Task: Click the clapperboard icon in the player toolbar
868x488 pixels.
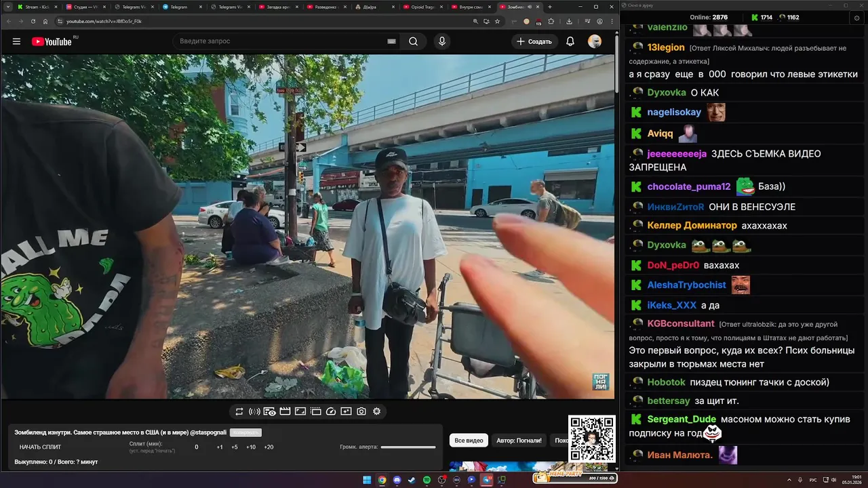Action: point(285,411)
